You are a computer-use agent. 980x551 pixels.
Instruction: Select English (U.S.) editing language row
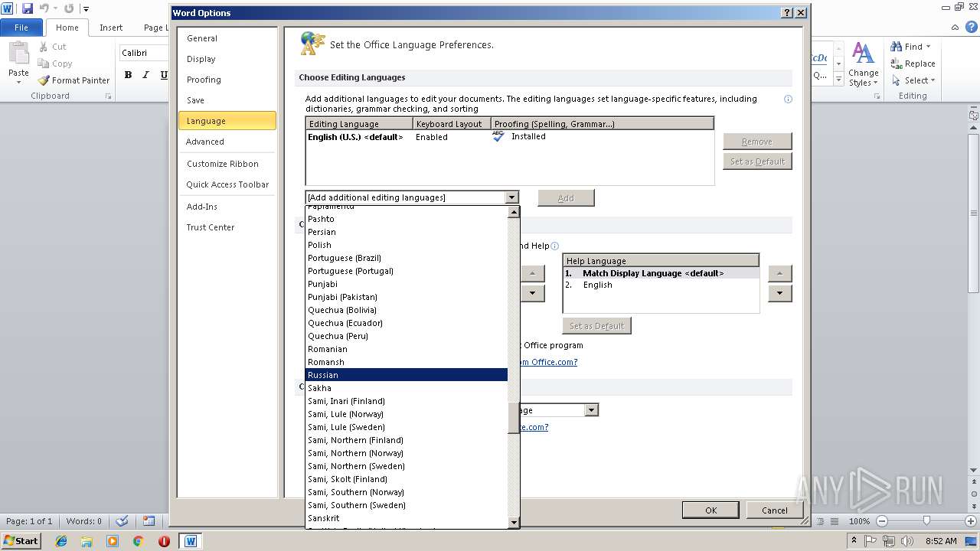(x=509, y=137)
